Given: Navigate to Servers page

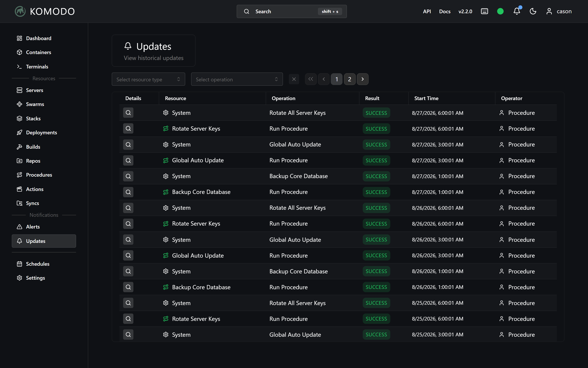Looking at the screenshot, I should [44, 90].
